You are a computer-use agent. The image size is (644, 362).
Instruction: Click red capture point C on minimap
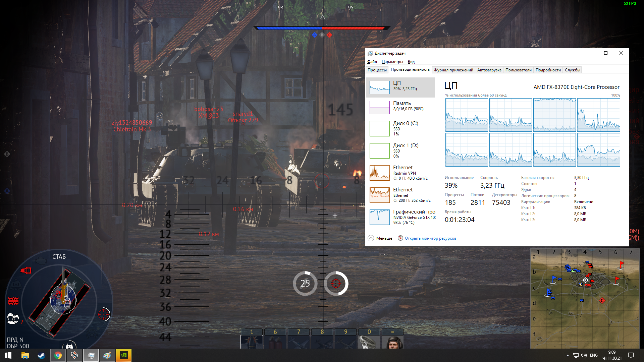click(x=602, y=300)
